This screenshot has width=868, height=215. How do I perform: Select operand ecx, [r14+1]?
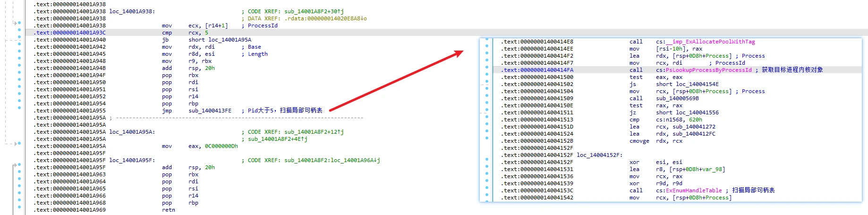tap(208, 26)
